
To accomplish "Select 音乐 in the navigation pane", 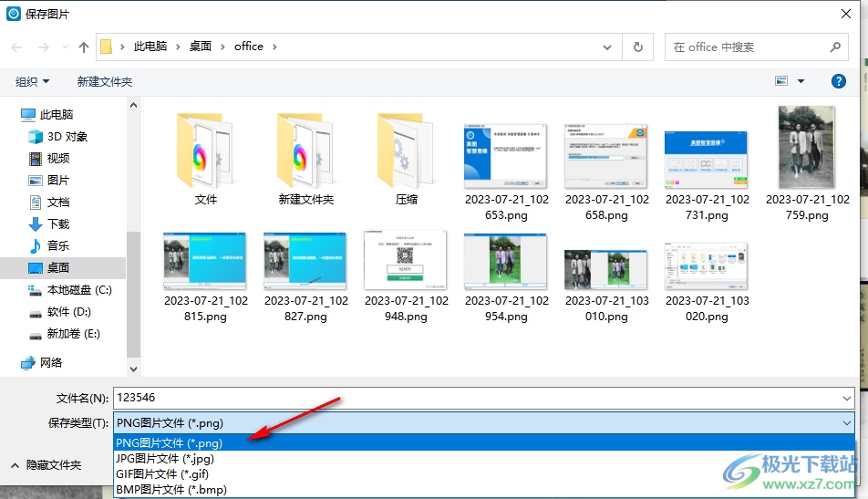I will pos(58,245).
